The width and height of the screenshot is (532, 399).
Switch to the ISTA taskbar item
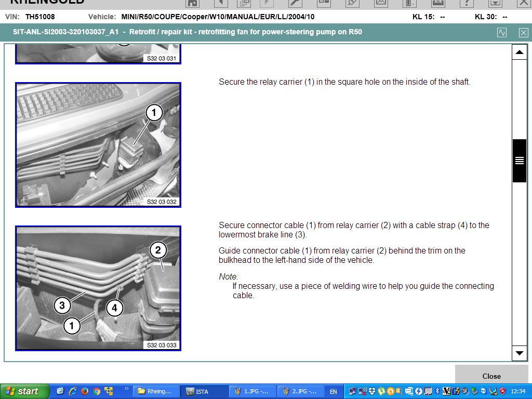[203, 391]
